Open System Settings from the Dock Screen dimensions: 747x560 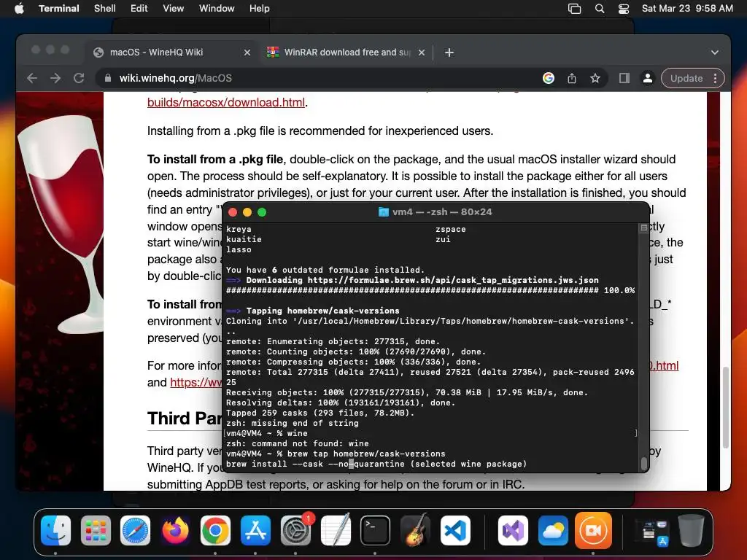296,530
